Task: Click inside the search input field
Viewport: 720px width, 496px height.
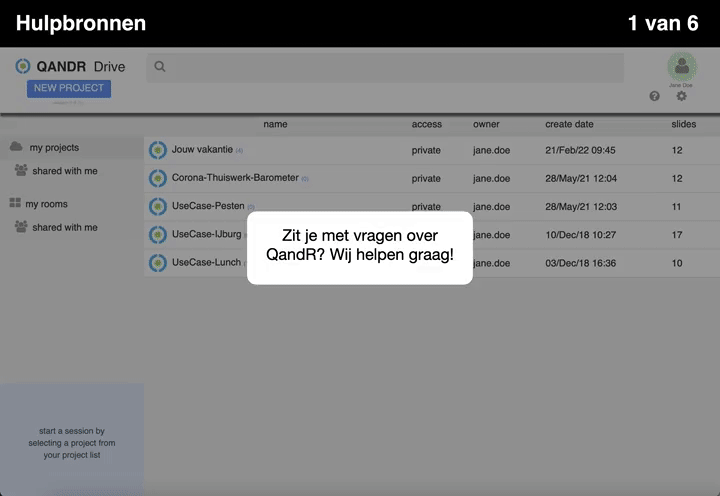Action: click(x=390, y=67)
